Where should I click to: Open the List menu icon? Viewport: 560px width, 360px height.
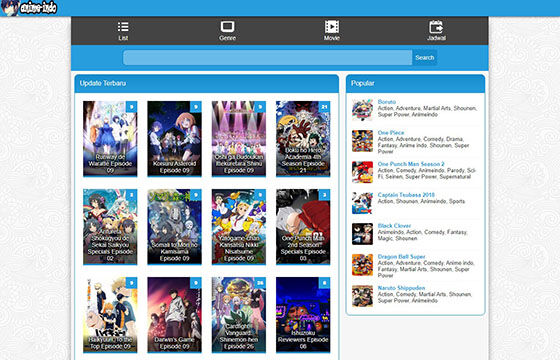(123, 27)
